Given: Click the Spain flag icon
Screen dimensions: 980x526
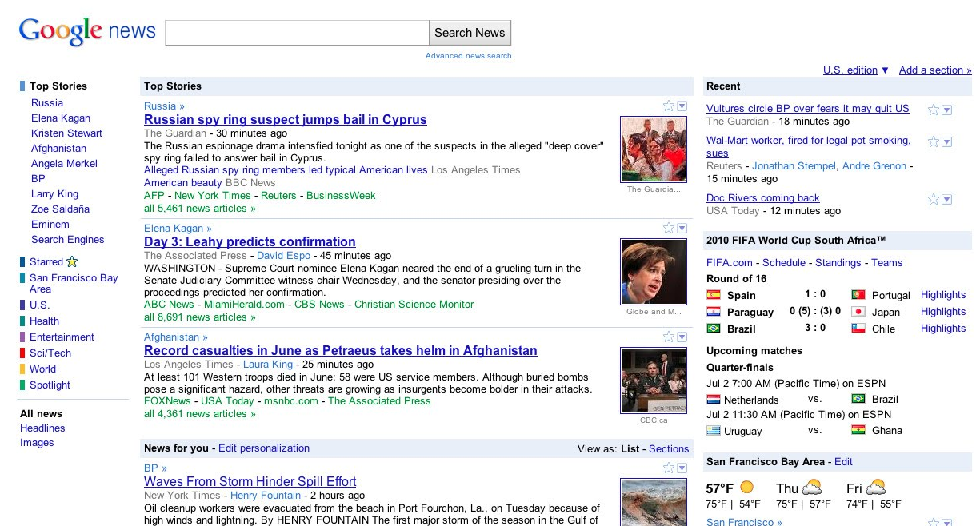Looking at the screenshot, I should tap(715, 294).
